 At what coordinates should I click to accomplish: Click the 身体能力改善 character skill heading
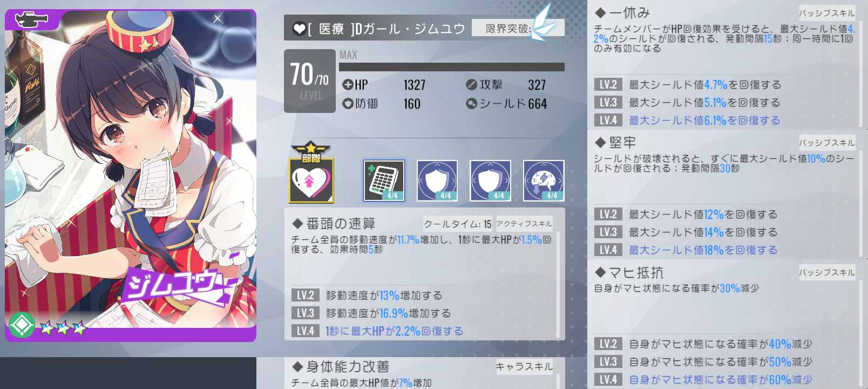[x=348, y=367]
